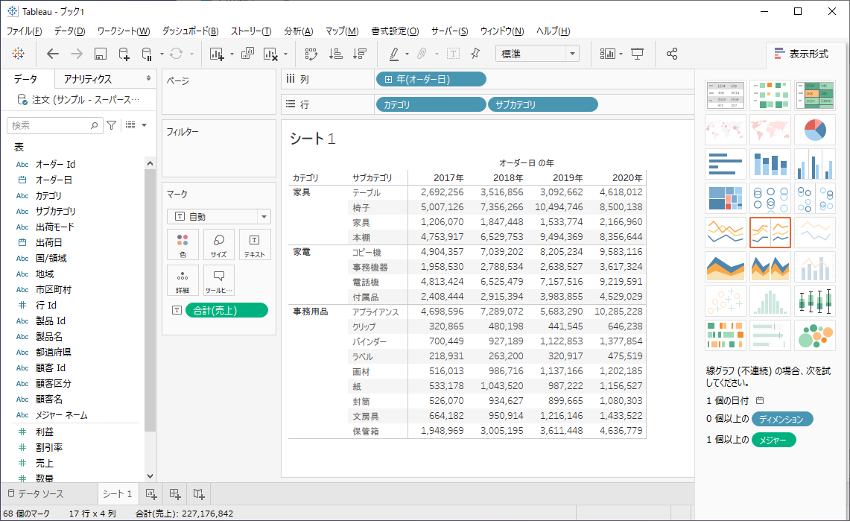Click the 2017年 column header
850x522 pixels.
point(448,178)
